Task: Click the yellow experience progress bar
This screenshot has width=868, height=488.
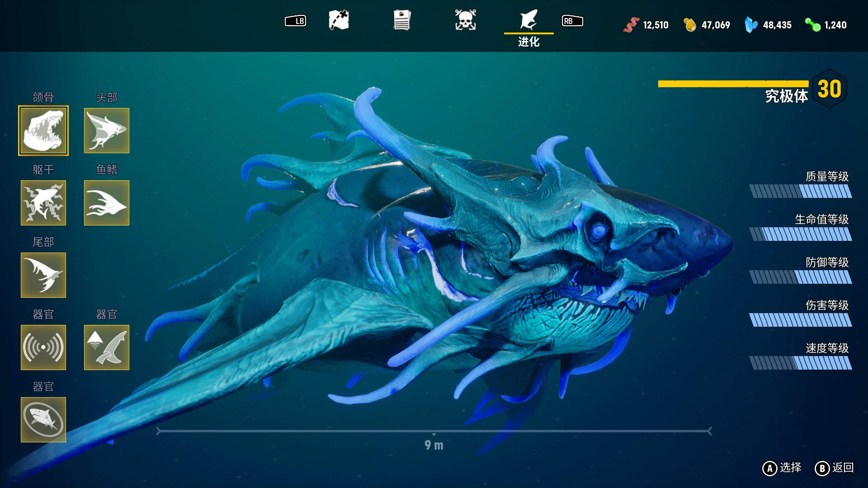Action: click(733, 84)
